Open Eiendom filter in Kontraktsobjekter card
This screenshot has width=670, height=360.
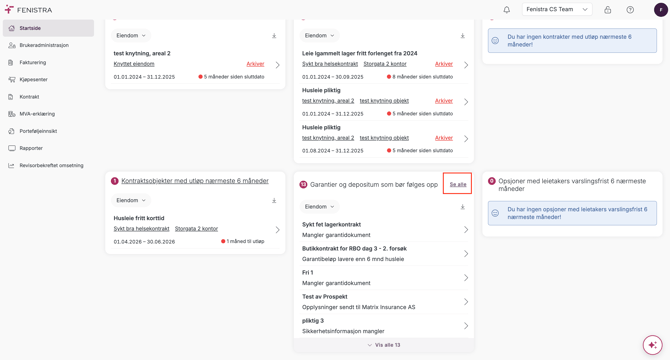coord(131,200)
